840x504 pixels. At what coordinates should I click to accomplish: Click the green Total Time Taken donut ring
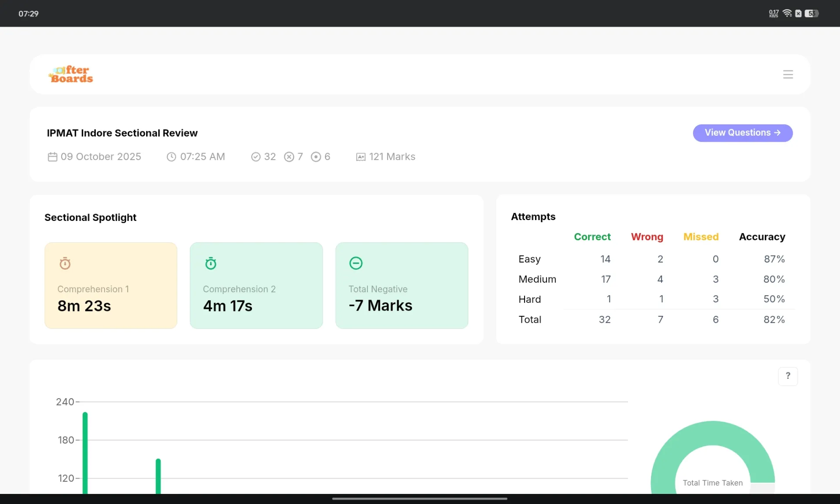click(x=713, y=433)
